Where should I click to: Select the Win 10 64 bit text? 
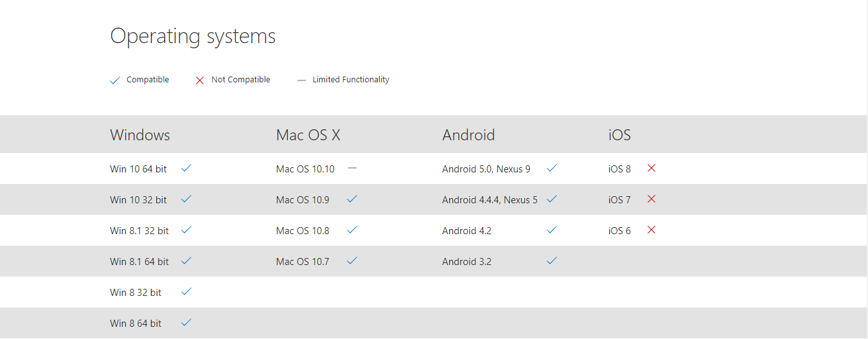[x=138, y=169]
